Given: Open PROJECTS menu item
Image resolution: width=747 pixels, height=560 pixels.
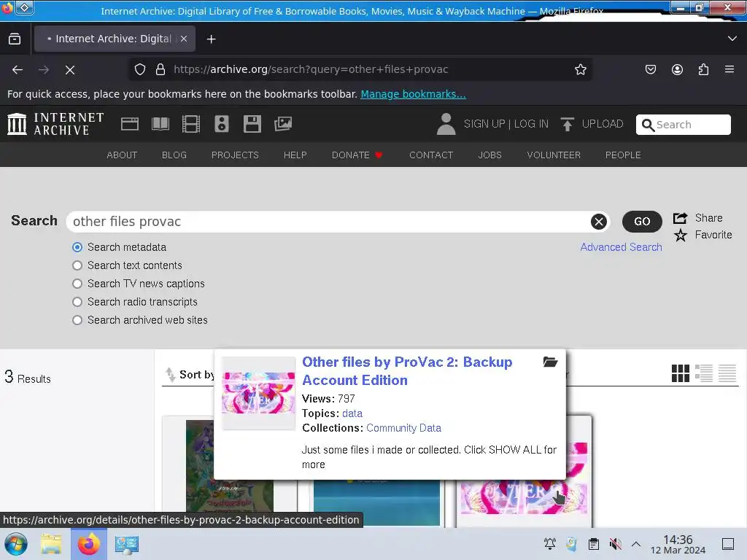Looking at the screenshot, I should coord(235,155).
